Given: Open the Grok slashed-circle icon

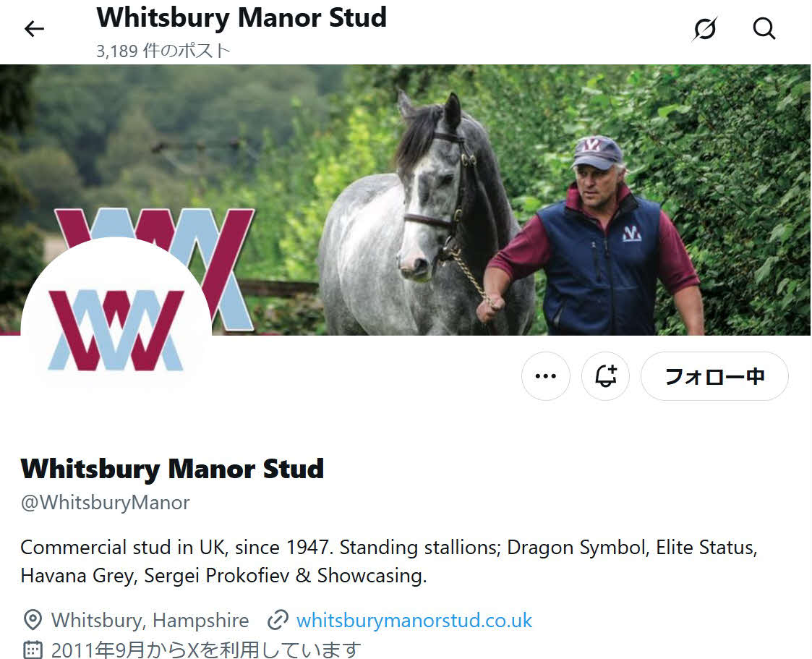Looking at the screenshot, I should (x=705, y=28).
